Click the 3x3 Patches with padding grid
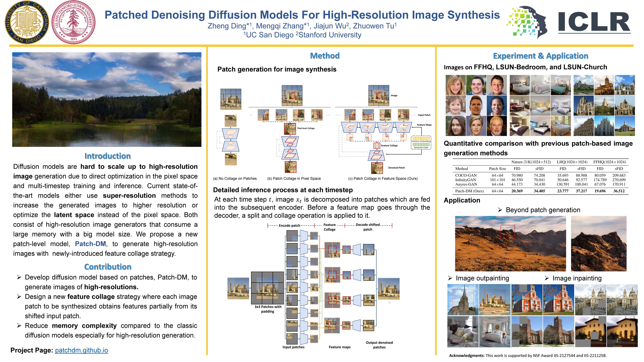 267,288
